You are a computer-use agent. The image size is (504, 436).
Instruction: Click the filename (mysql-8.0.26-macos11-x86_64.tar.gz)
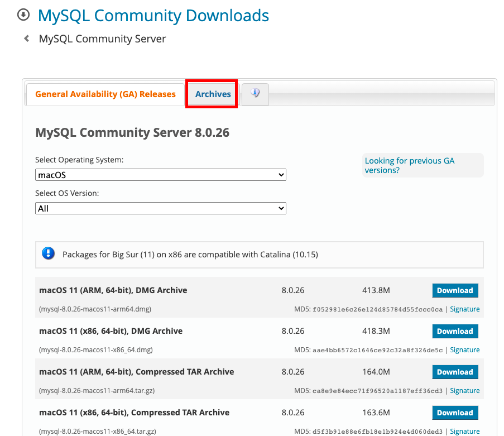97,431
